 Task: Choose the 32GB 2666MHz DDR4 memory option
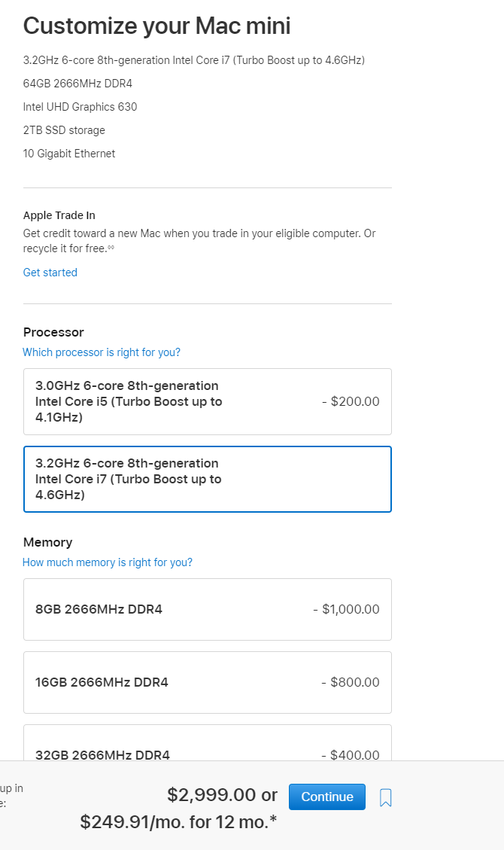click(x=207, y=748)
